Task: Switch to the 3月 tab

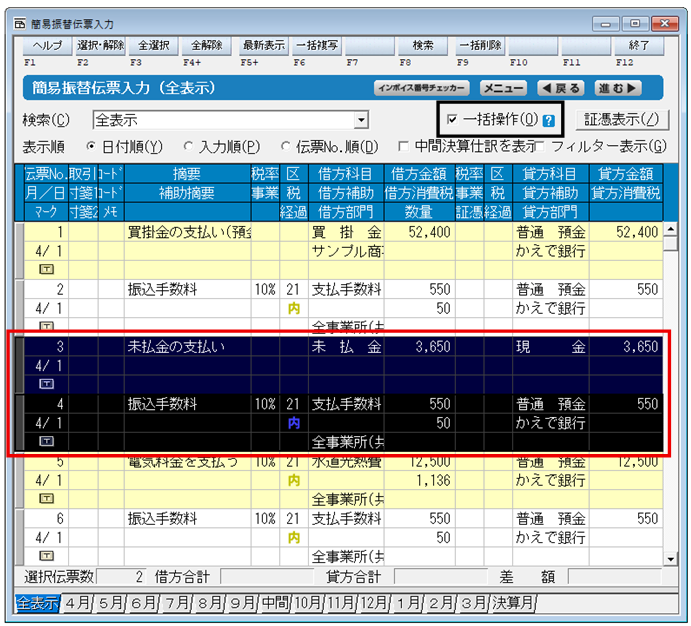Action: (473, 603)
